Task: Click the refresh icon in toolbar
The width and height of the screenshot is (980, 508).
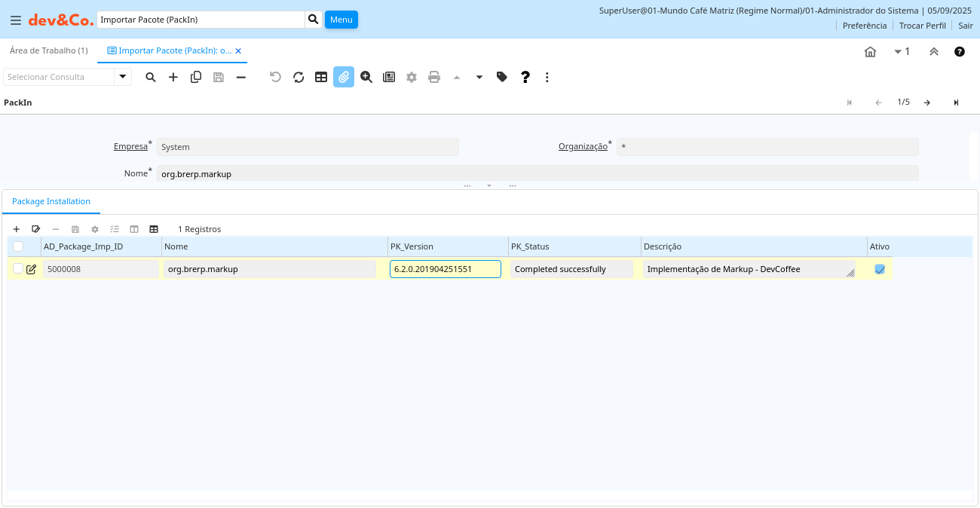Action: (299, 77)
